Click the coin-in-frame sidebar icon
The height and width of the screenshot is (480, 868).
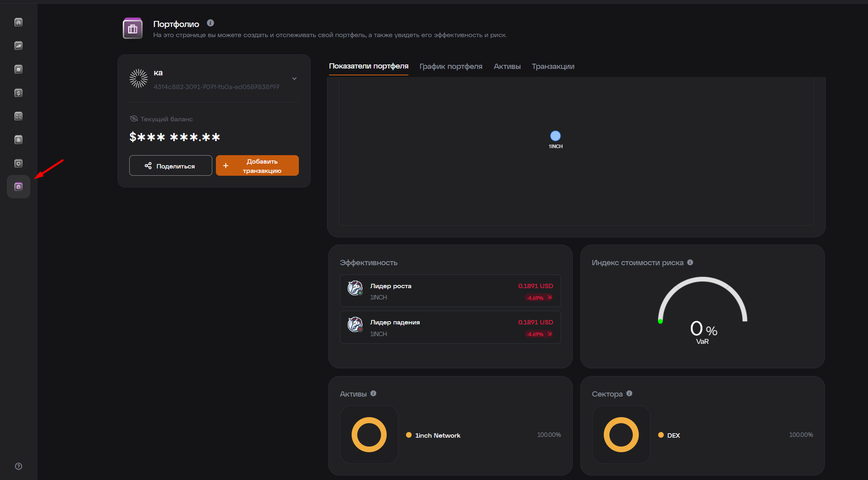19,69
